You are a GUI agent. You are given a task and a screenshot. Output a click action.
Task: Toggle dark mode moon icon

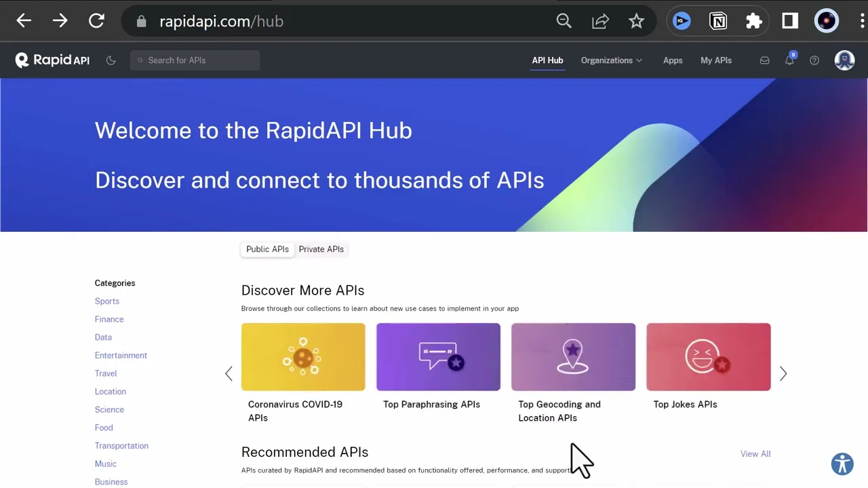111,60
